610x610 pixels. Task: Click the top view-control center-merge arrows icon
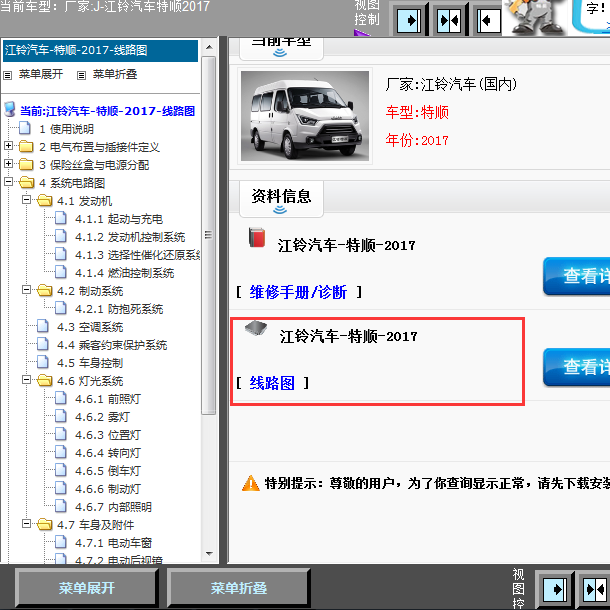(x=449, y=19)
